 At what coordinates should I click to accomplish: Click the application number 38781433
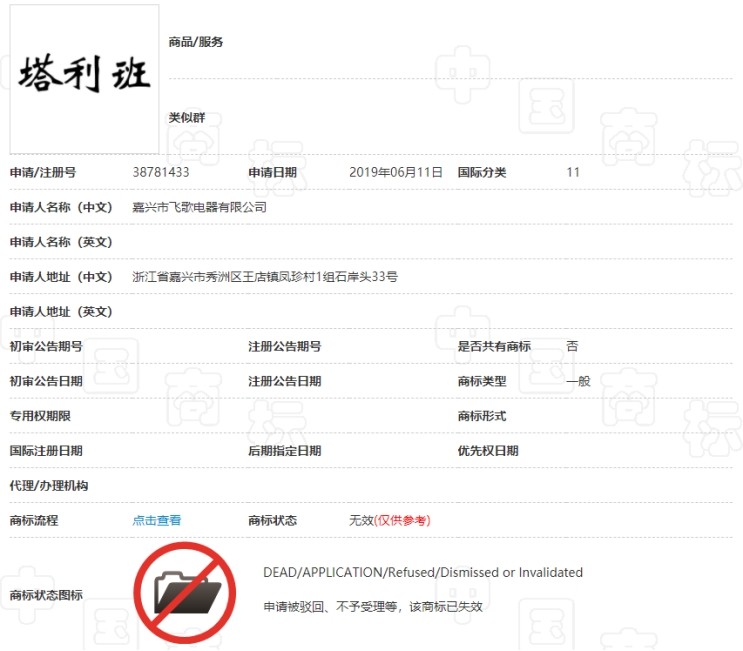(161, 172)
